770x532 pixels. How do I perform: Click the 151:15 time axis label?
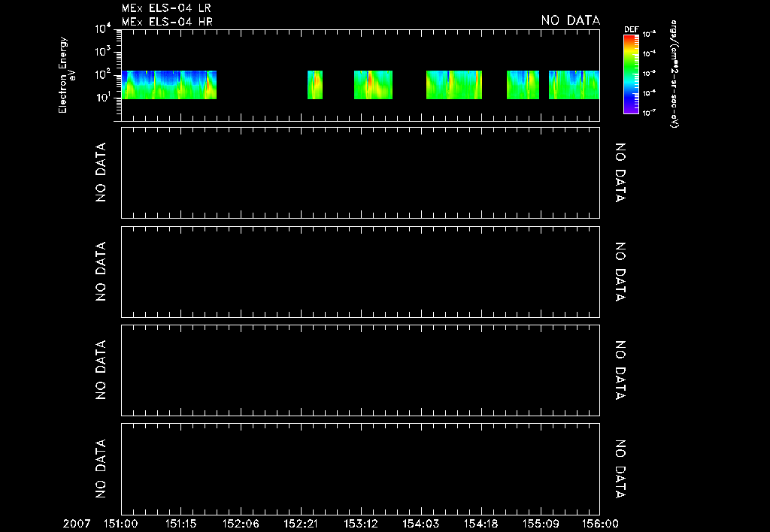point(180,524)
